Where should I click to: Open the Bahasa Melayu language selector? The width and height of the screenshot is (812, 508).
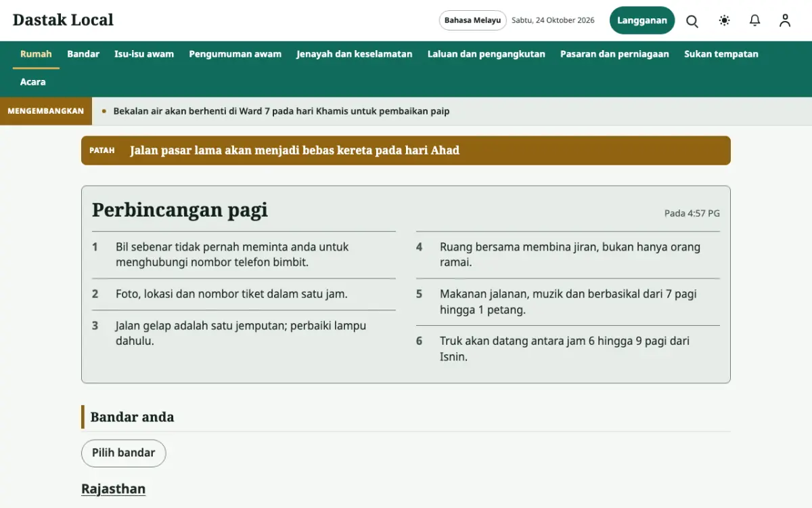click(473, 20)
